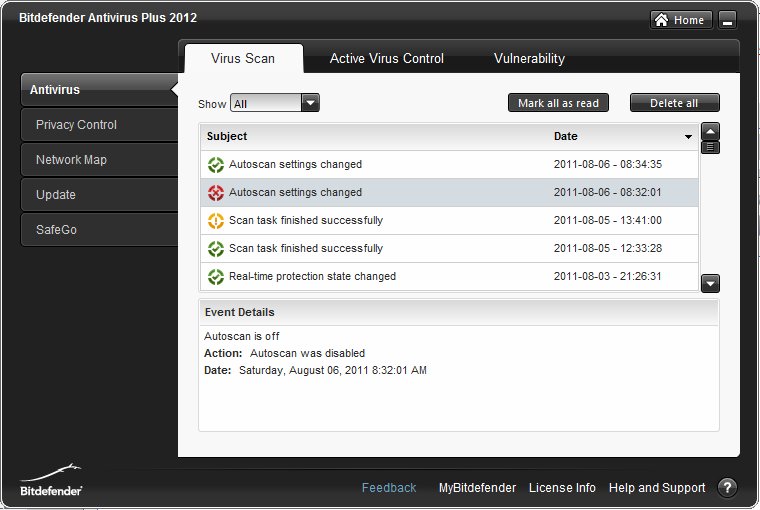Minimize the Bitdefender window
Screen dimensions: 760x510
click(727, 20)
